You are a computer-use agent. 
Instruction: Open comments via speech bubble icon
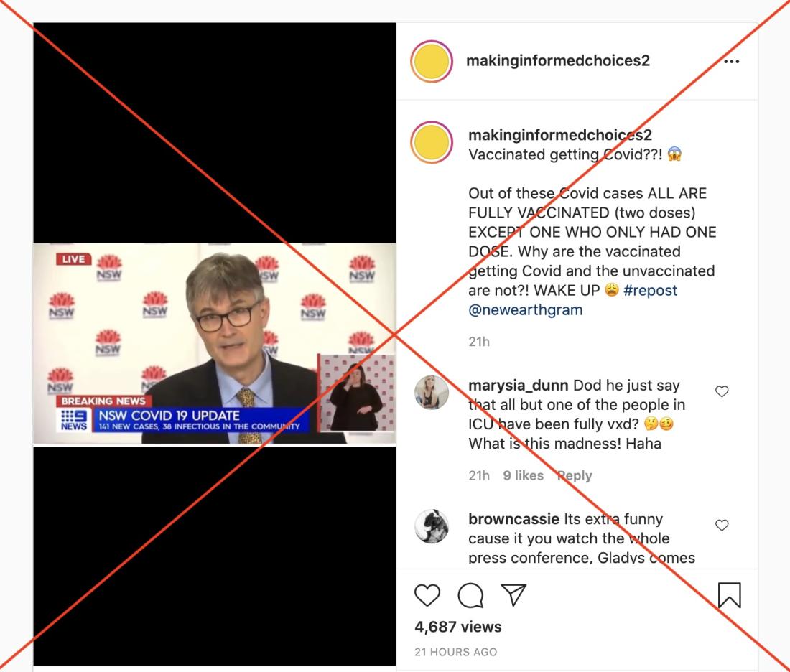tap(470, 595)
